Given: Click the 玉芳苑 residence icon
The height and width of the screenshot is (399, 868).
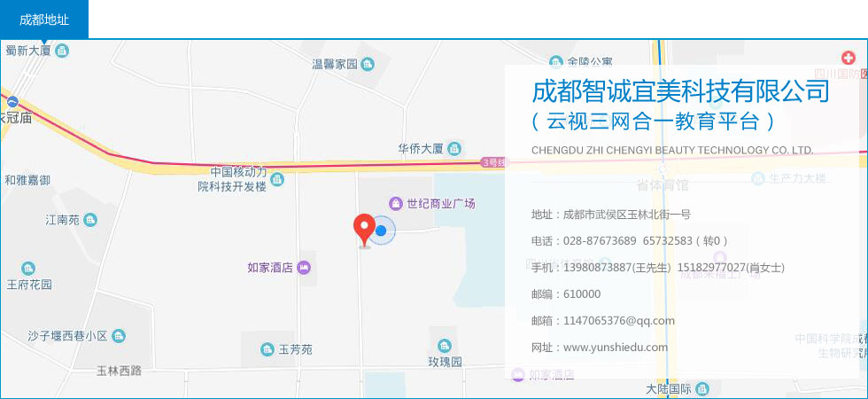Looking at the screenshot, I should click(267, 349).
